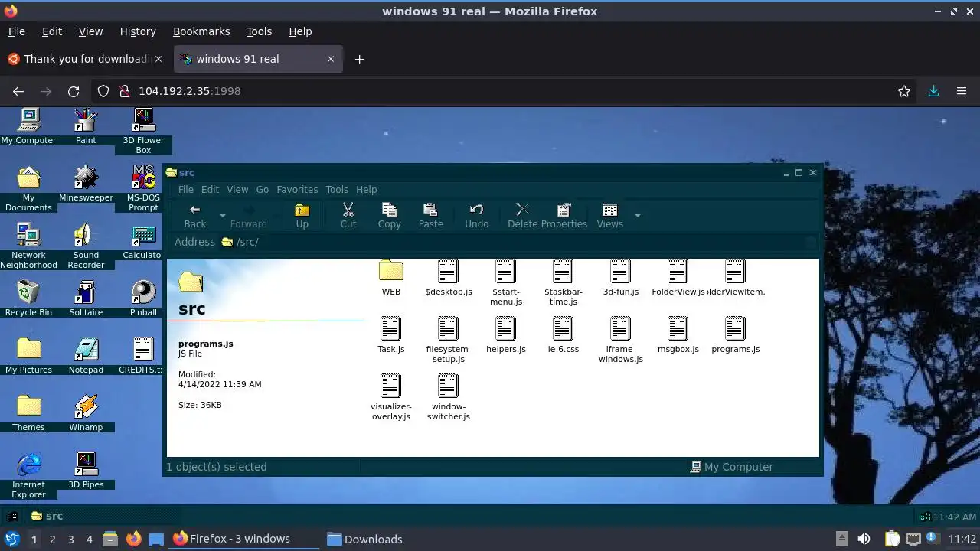Select the 3d-fun.js file
The height and width of the screenshot is (551, 980).
point(621,278)
